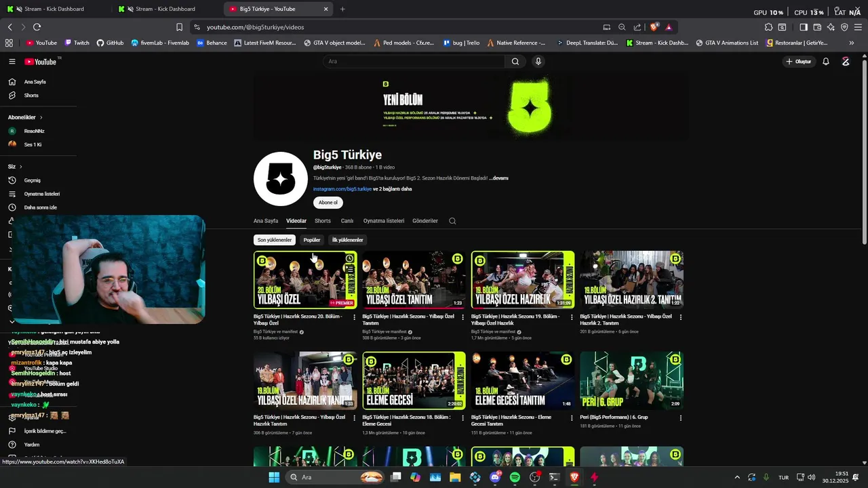Open options menu for Yılbaşı Özel Tanıtım video

point(463,317)
